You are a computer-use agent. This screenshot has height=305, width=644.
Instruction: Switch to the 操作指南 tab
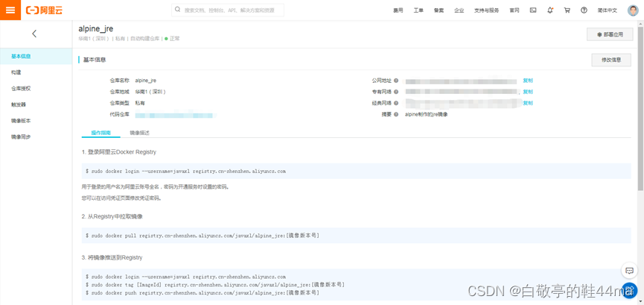[101, 133]
